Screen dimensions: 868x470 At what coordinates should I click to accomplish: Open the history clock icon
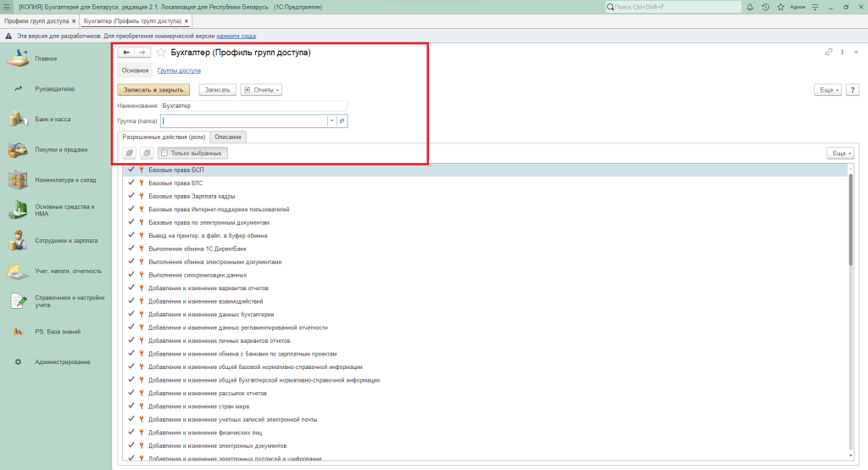click(765, 7)
